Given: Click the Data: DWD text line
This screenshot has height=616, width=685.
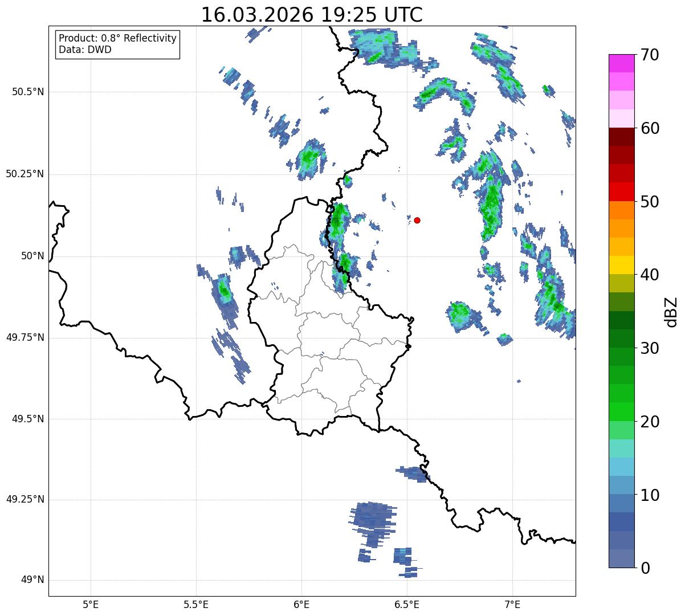Looking at the screenshot, I should [85, 50].
